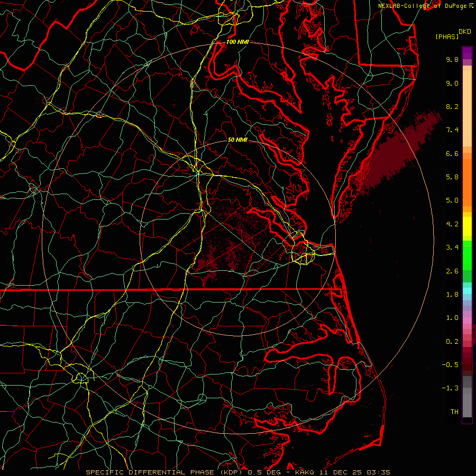Select the 5.8 scale value

[452, 177]
